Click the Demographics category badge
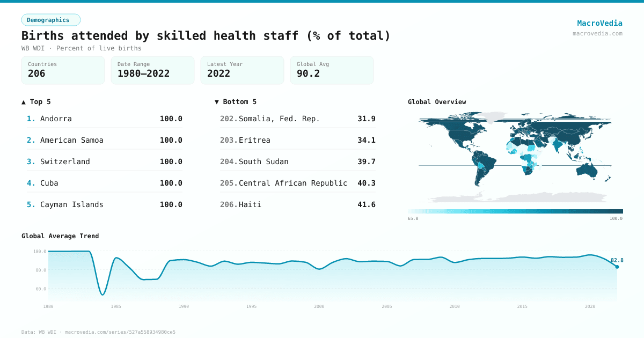The height and width of the screenshot is (338, 644). (51, 19)
